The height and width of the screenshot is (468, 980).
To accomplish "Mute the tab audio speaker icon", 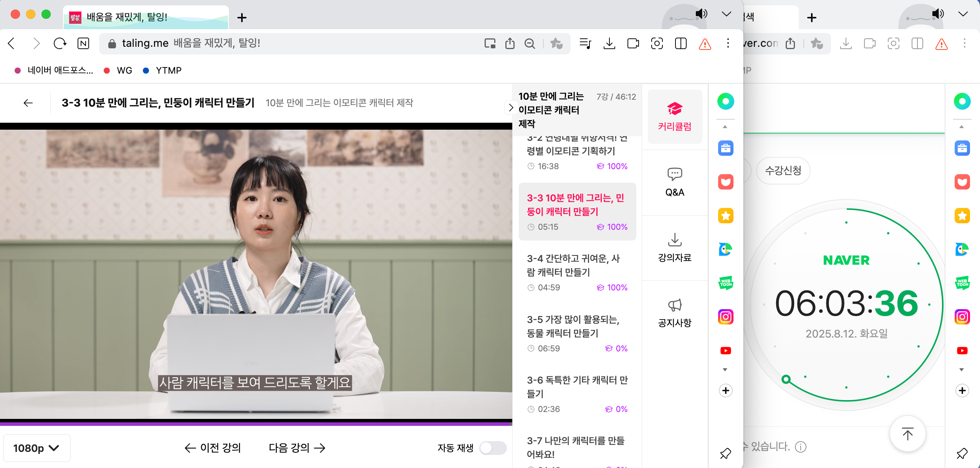I will click(701, 14).
